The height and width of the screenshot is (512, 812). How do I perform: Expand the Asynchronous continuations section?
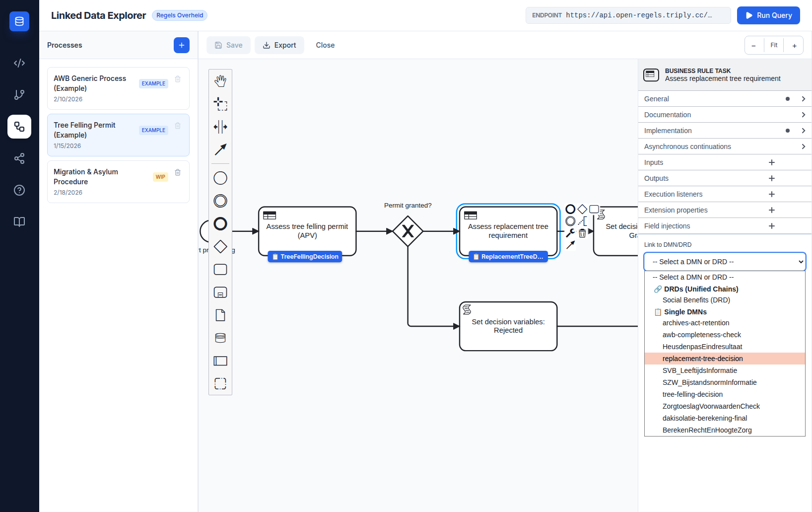pos(724,146)
